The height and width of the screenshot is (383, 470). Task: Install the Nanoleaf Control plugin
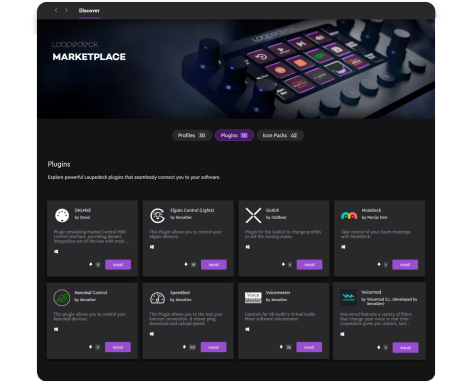[118, 347]
